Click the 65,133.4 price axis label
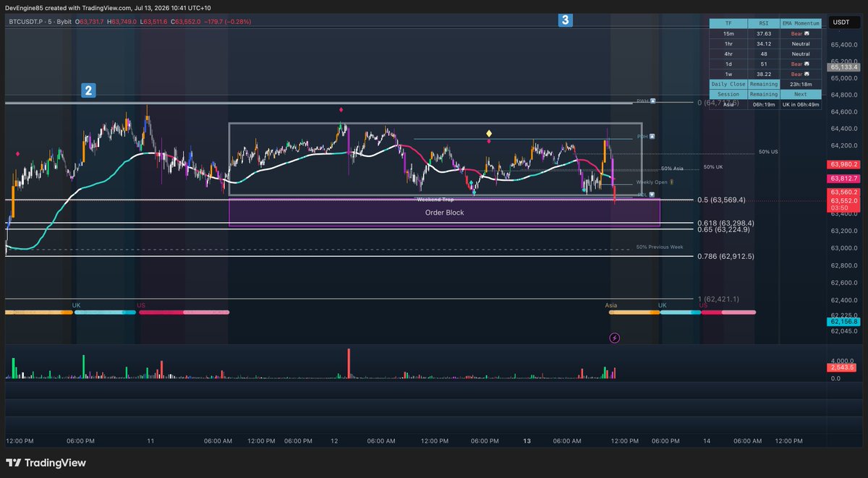This screenshot has height=478, width=868. pyautogui.click(x=844, y=67)
